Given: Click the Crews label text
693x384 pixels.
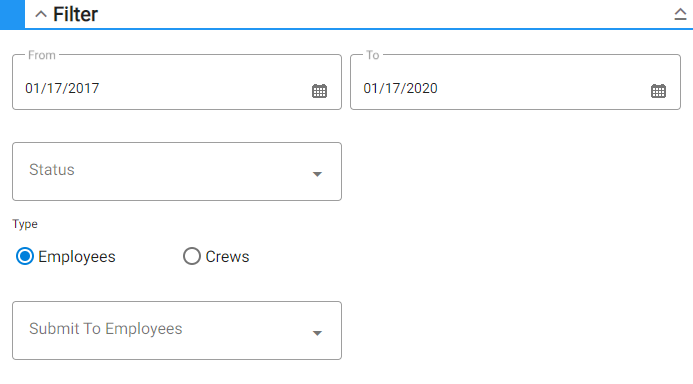Looking at the screenshot, I should coord(227,257).
